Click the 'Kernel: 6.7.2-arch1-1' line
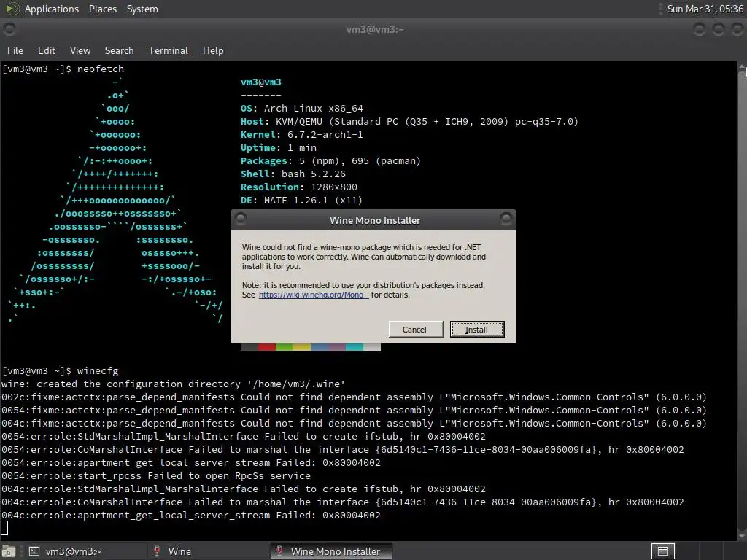 (x=301, y=135)
